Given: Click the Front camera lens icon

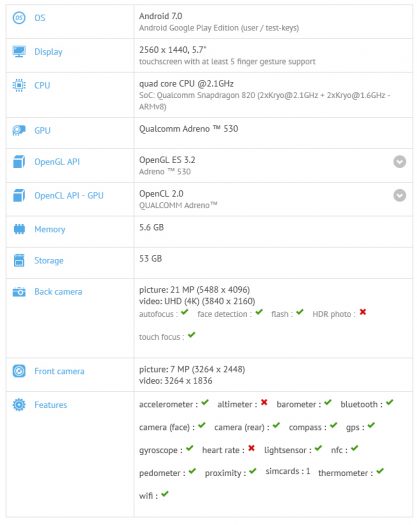Looking at the screenshot, I should 19,371.
